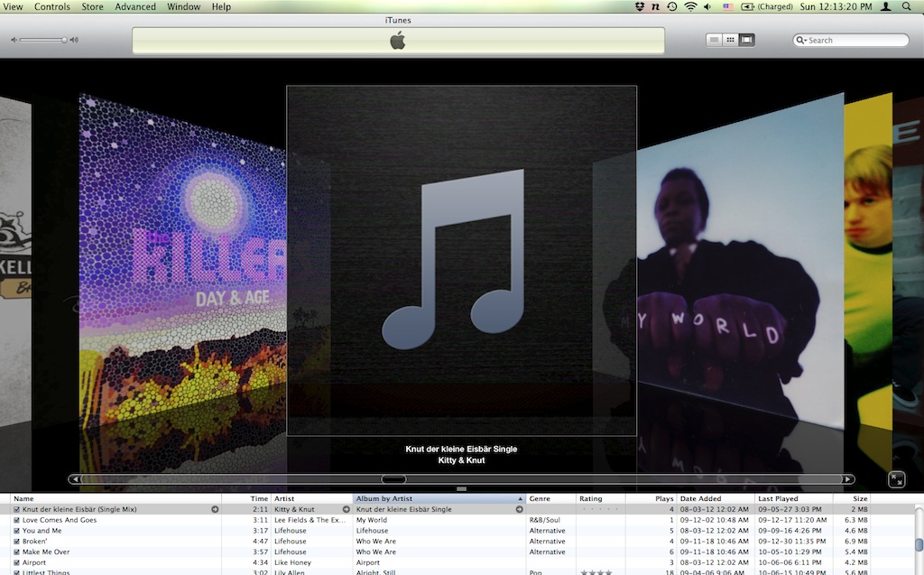Sort by the Artist column header
The image size is (924, 575).
point(311,499)
